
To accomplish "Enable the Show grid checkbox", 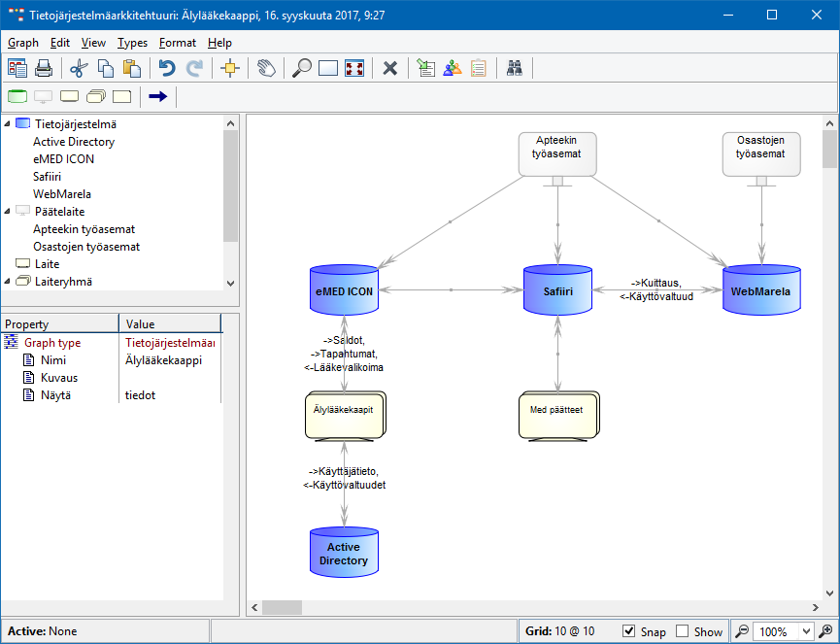I will pyautogui.click(x=683, y=631).
